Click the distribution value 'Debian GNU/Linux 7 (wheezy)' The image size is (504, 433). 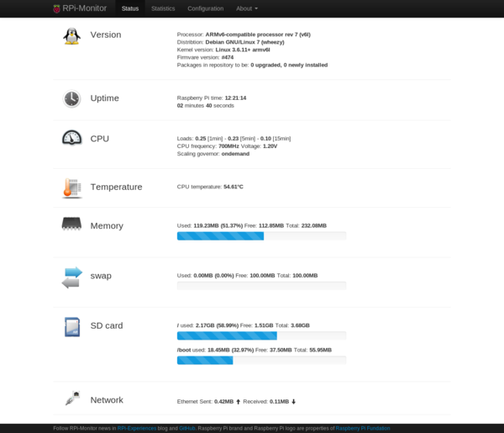[x=244, y=42]
